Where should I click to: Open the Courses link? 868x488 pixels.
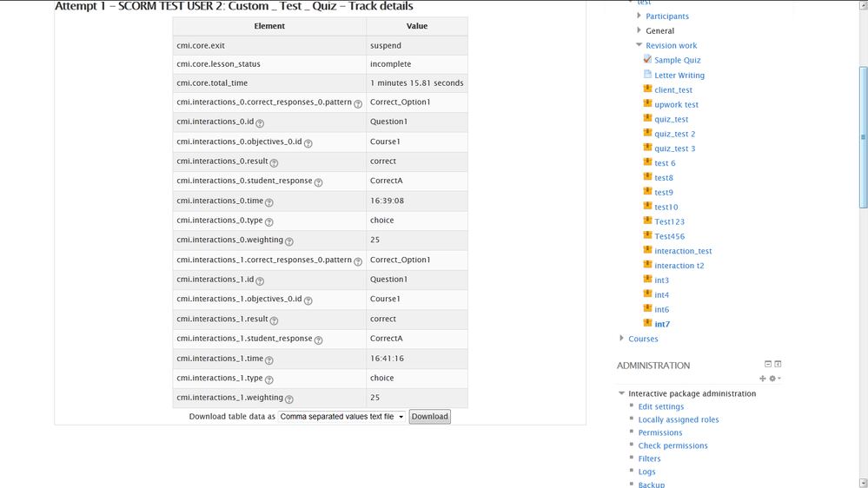(x=643, y=339)
